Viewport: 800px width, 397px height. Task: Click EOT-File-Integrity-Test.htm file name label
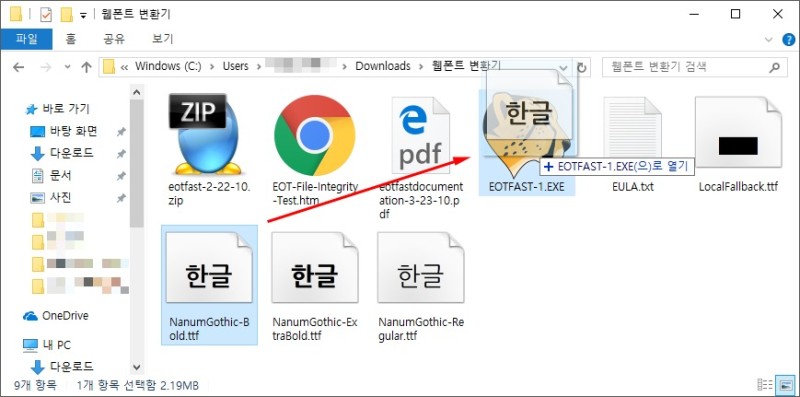click(x=315, y=194)
